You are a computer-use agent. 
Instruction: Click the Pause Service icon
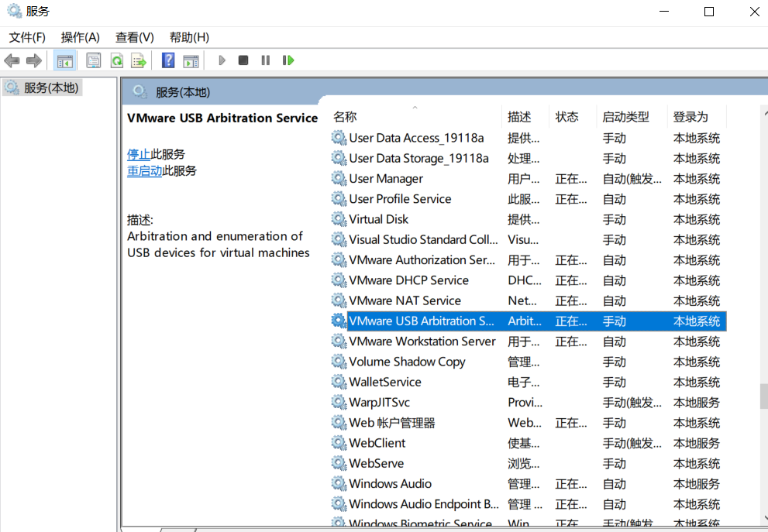pyautogui.click(x=266, y=60)
